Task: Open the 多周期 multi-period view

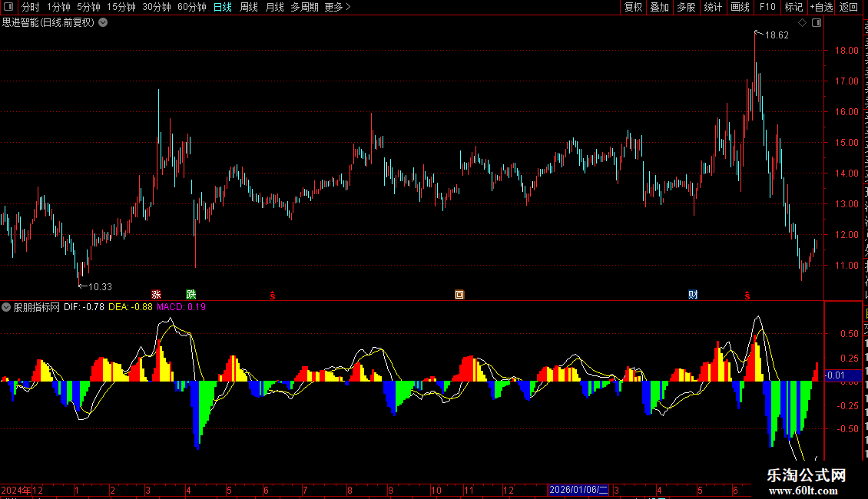Action: [304, 7]
